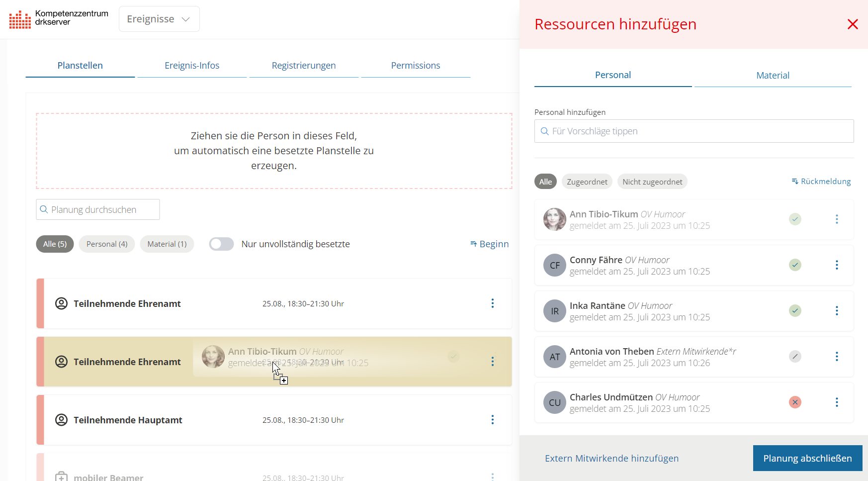Select the Personal tab in resources panel
This screenshot has height=481, width=868.
click(613, 75)
